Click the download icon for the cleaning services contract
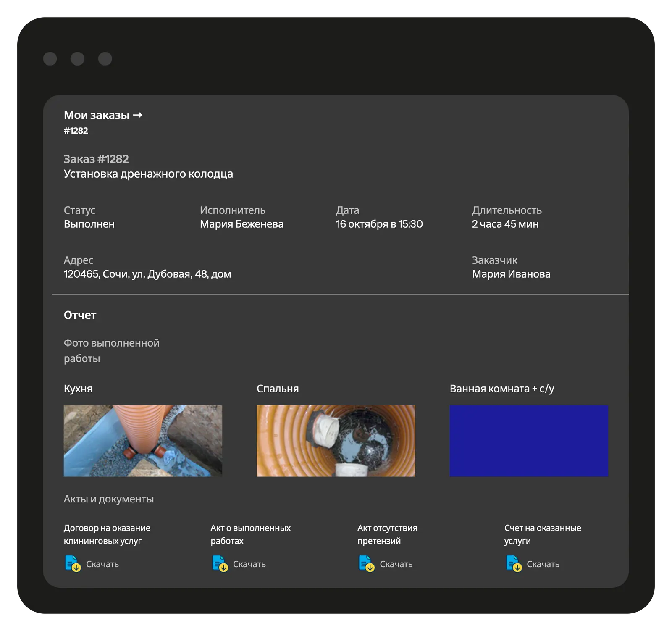This screenshot has width=672, height=631. click(73, 563)
